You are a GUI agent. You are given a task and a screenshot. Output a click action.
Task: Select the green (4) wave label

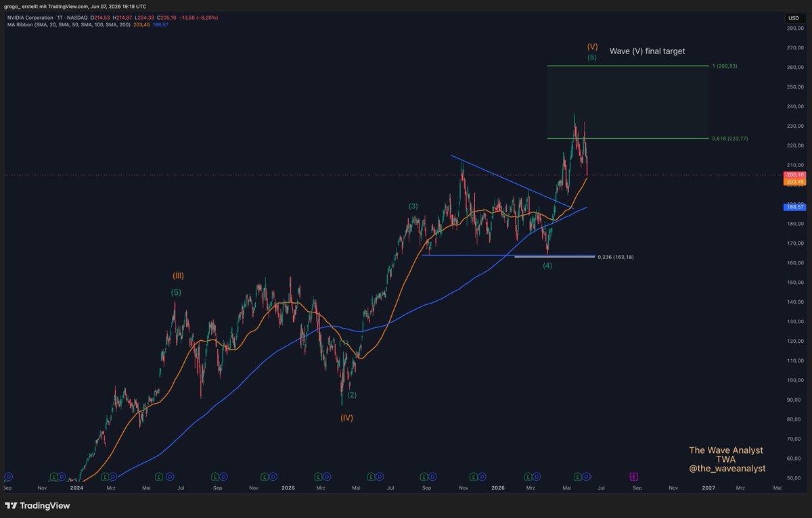tap(547, 266)
